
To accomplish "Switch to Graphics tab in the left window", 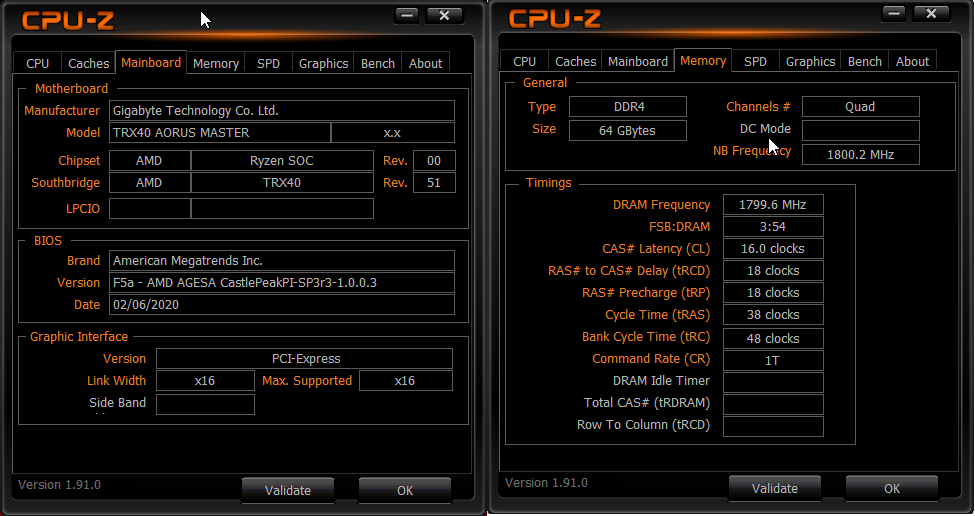I will tap(323, 63).
